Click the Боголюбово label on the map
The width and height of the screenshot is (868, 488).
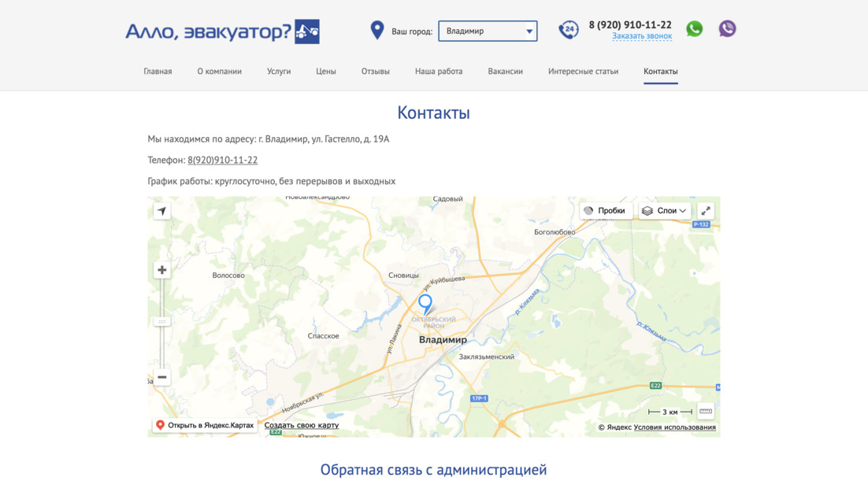click(555, 232)
